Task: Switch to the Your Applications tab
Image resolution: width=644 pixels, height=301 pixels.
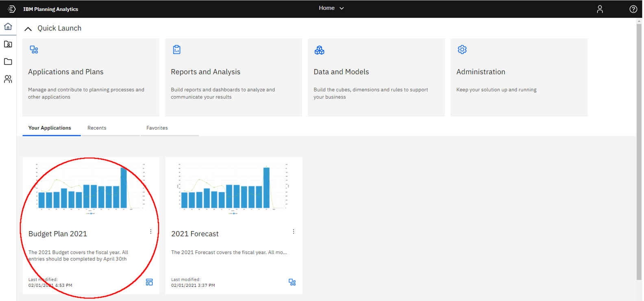Action: pyautogui.click(x=50, y=128)
